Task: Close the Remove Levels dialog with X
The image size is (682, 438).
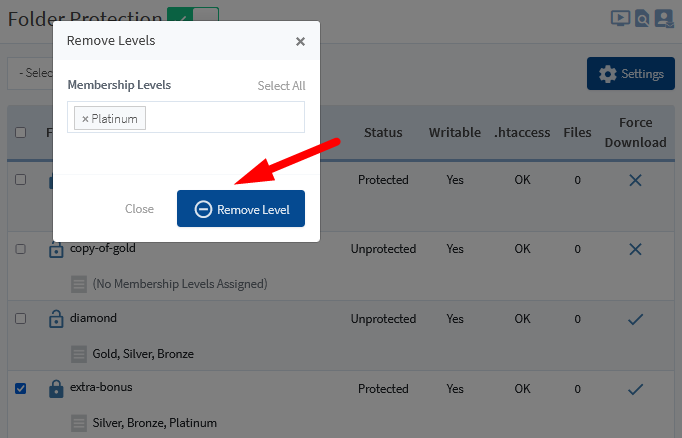Action: pyautogui.click(x=300, y=41)
